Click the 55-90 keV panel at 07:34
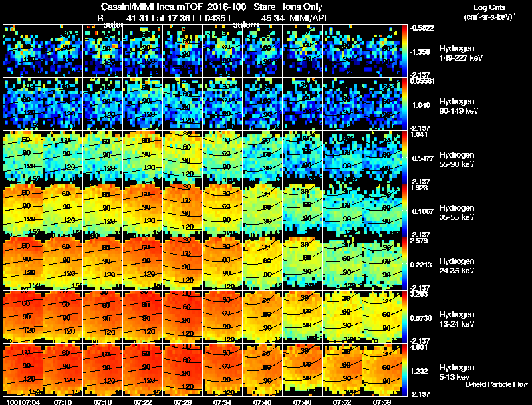The image size is (532, 405). (223, 157)
